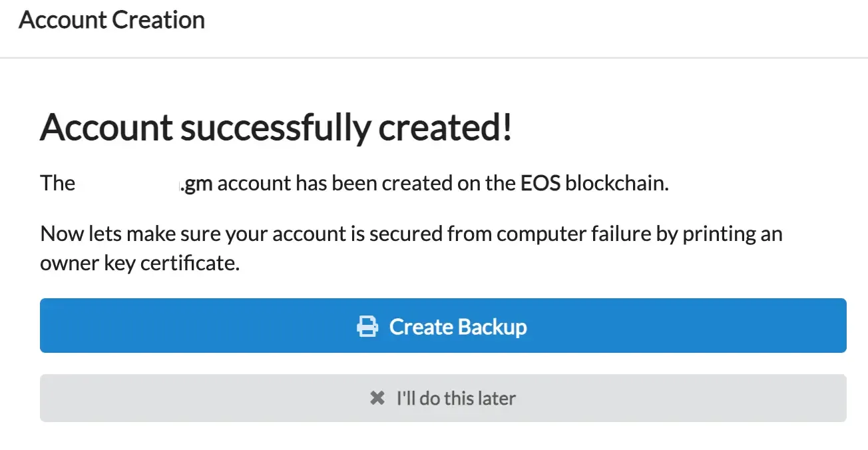The height and width of the screenshot is (450, 868).
Task: Select the printer glyph inside the blue button
Action: pyautogui.click(x=367, y=326)
